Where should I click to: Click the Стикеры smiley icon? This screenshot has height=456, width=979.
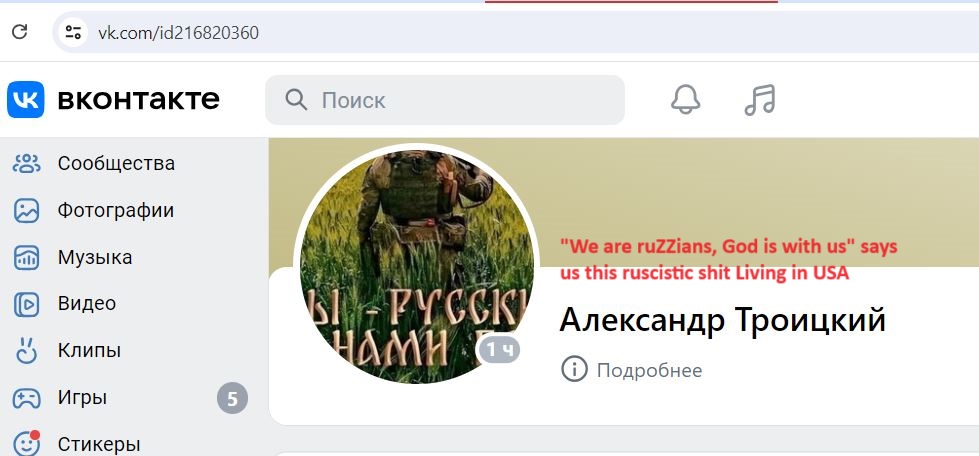pos(27,444)
